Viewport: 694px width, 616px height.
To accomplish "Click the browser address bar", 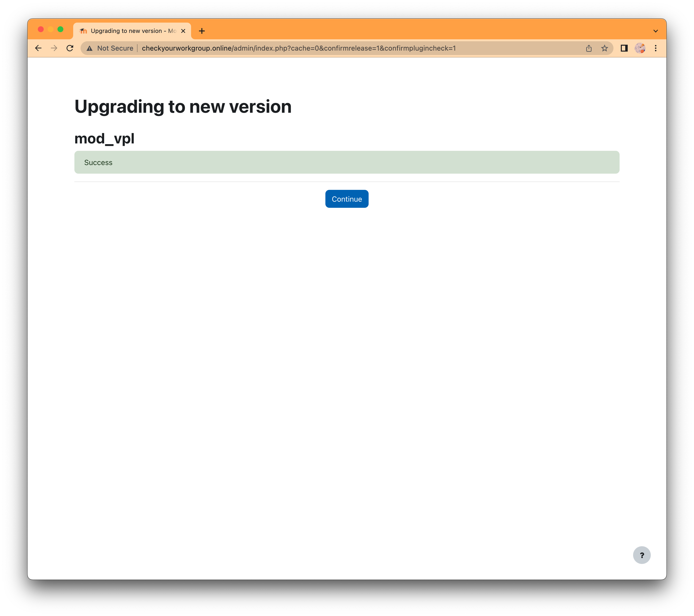I will click(347, 48).
